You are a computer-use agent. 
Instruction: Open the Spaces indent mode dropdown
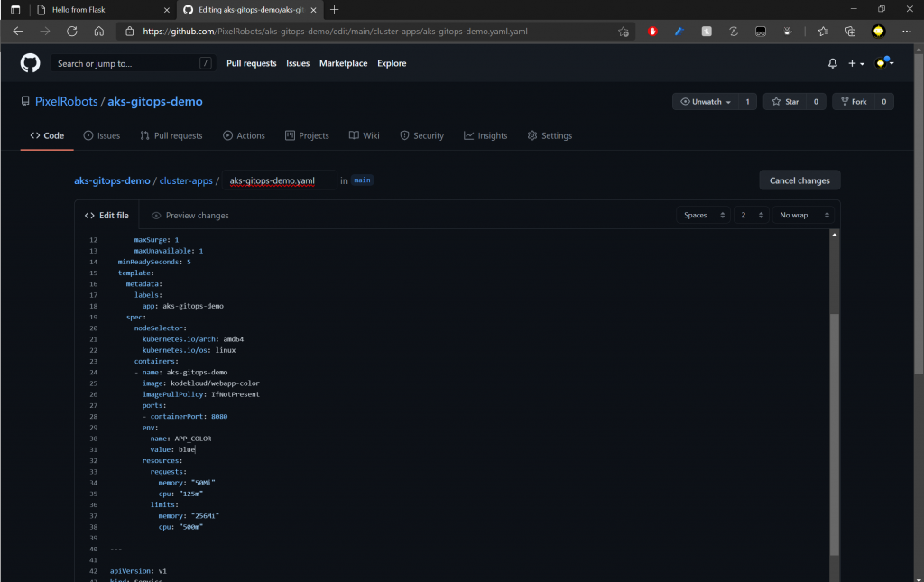pyautogui.click(x=703, y=215)
